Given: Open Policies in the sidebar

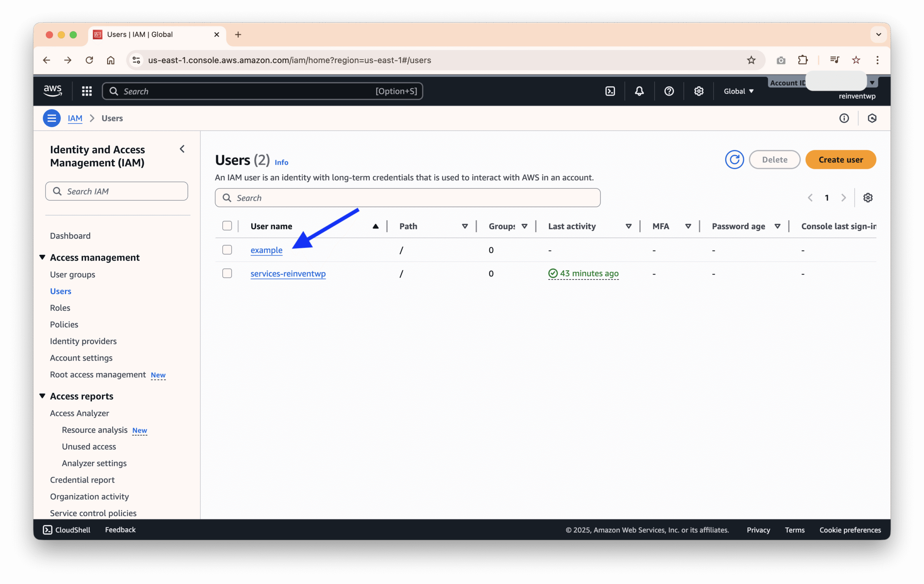Looking at the screenshot, I should point(64,324).
